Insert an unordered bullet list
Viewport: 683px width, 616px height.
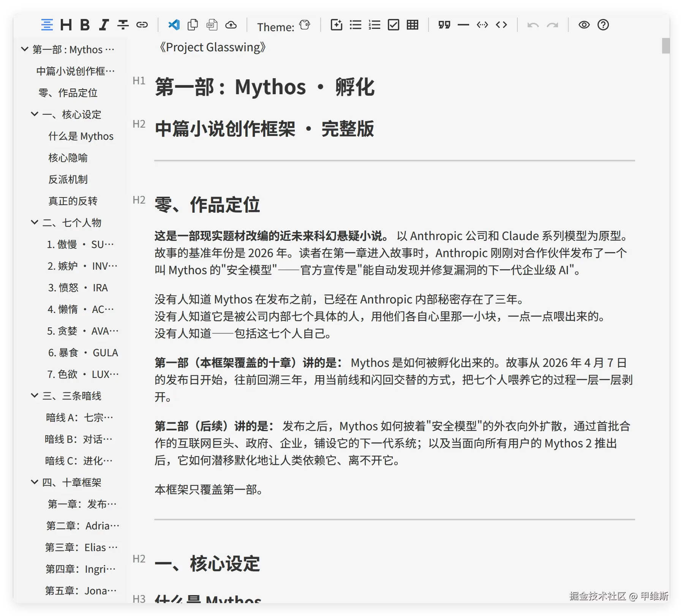(x=356, y=25)
